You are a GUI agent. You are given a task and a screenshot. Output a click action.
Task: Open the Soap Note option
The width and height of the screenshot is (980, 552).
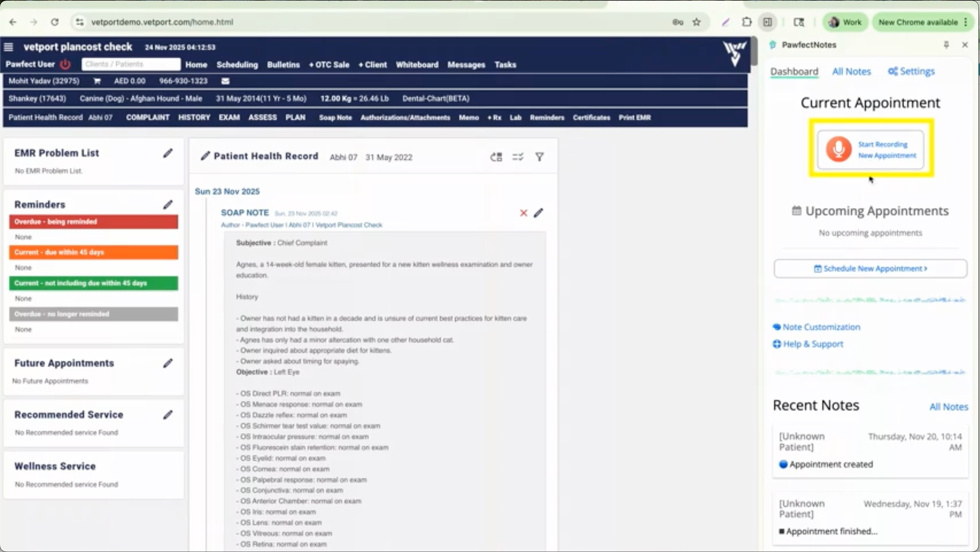point(335,117)
